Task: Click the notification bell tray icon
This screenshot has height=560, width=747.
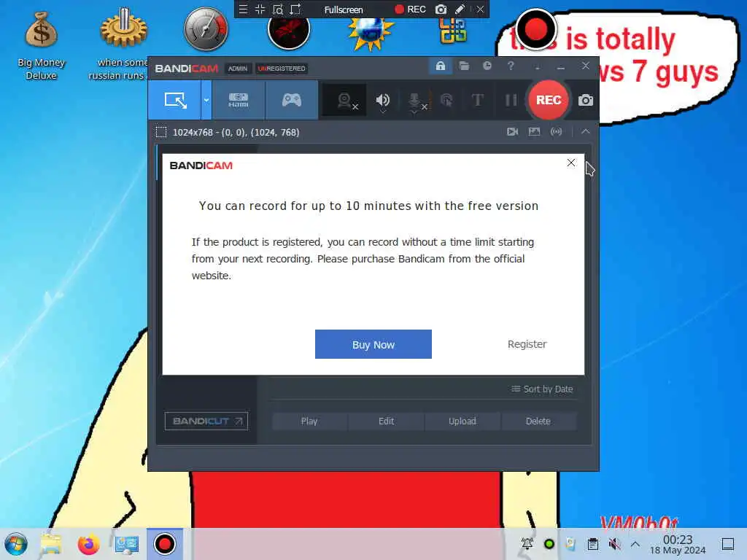Action: click(x=527, y=544)
